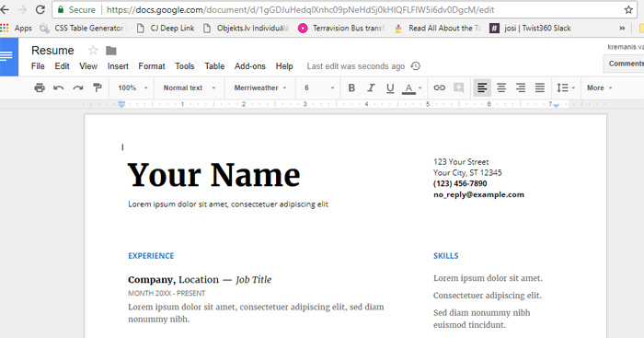Click the 123 Your Street address line
Image resolution: width=644 pixels, height=338 pixels.
(x=461, y=161)
